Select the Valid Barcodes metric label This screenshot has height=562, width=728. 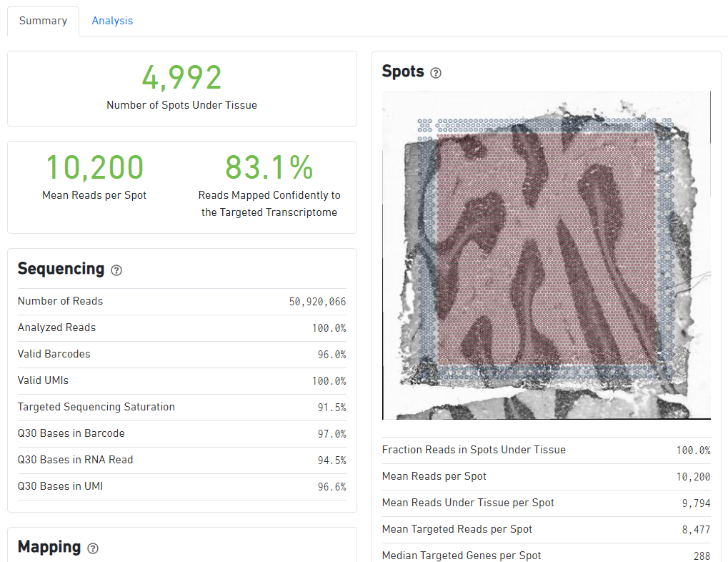(x=54, y=354)
